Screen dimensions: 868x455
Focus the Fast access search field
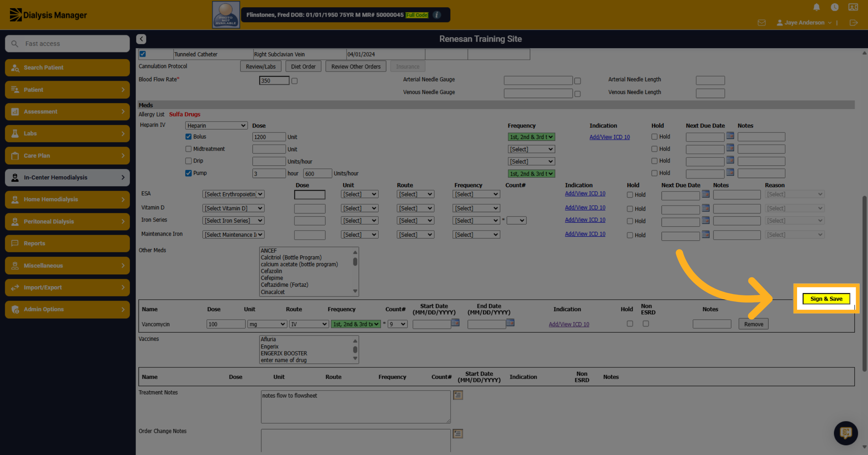click(67, 43)
